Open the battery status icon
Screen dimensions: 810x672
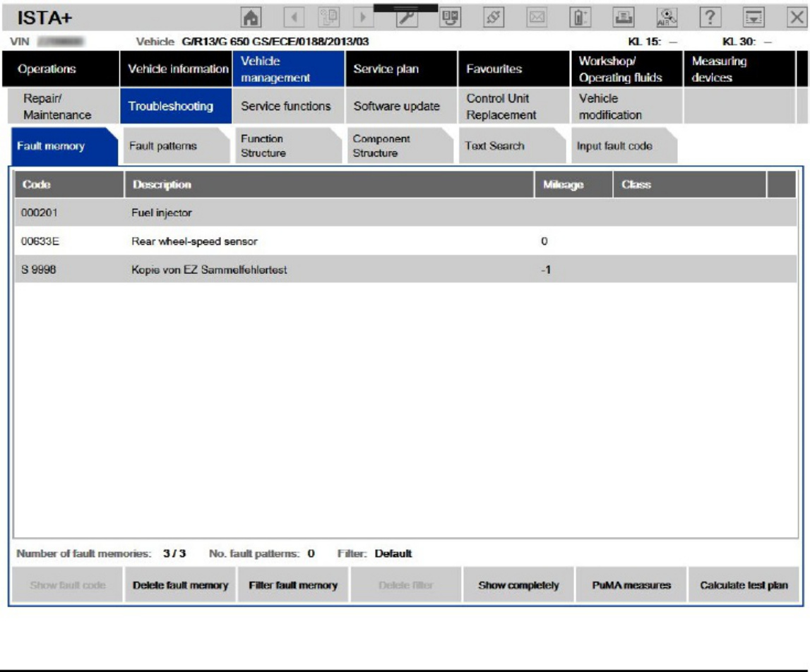[x=580, y=18]
